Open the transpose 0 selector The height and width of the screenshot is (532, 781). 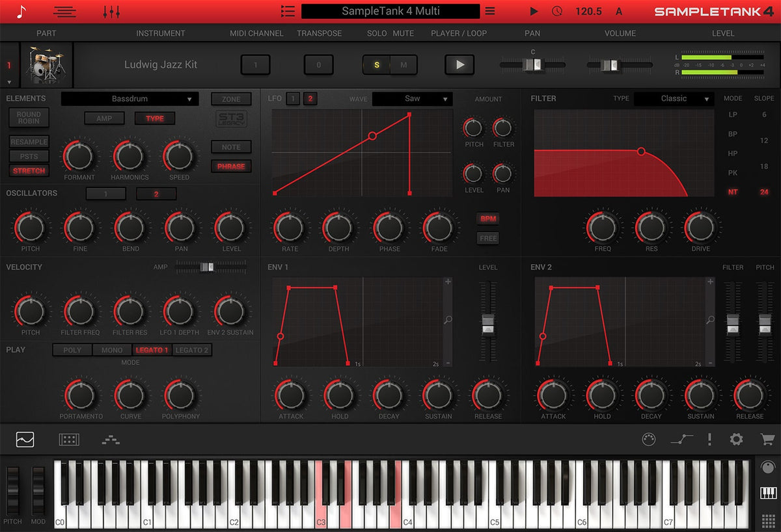click(x=318, y=64)
